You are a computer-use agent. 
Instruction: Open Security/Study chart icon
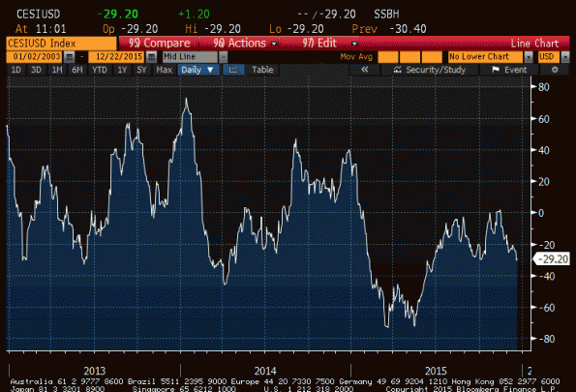pyautogui.click(x=398, y=70)
